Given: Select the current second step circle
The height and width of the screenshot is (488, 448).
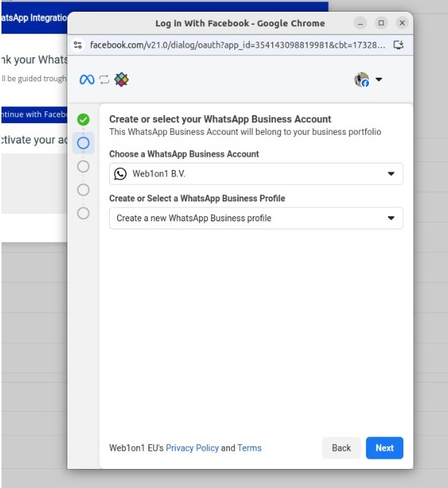Looking at the screenshot, I should coord(83,143).
